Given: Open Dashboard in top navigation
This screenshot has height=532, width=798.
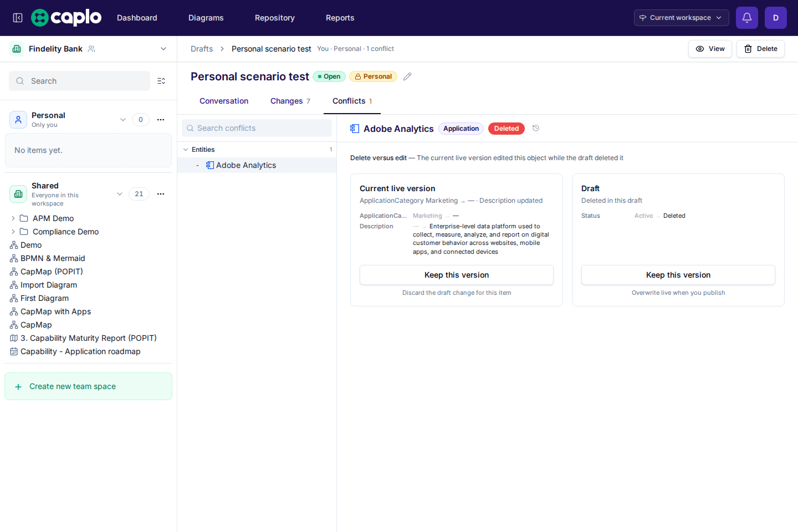Looking at the screenshot, I should tap(137, 18).
